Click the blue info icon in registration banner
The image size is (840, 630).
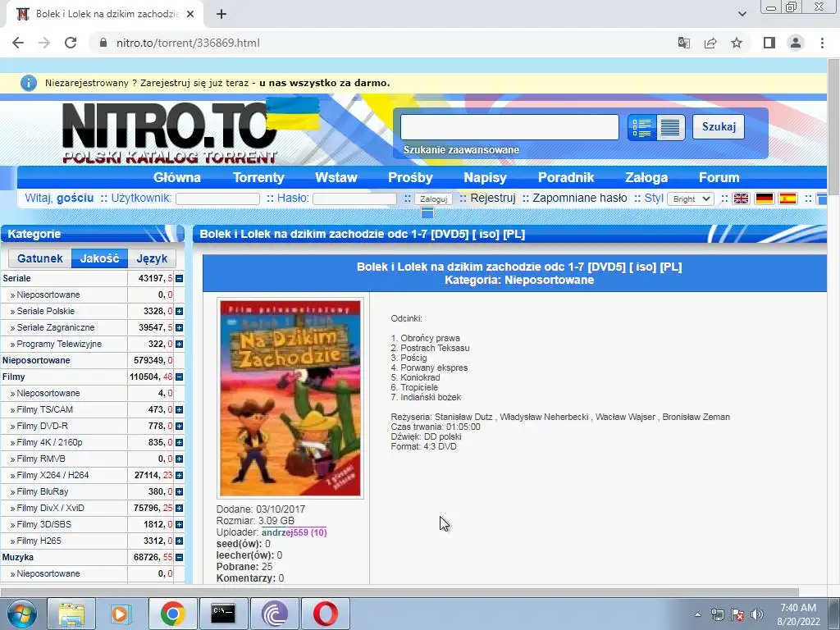pos(29,83)
